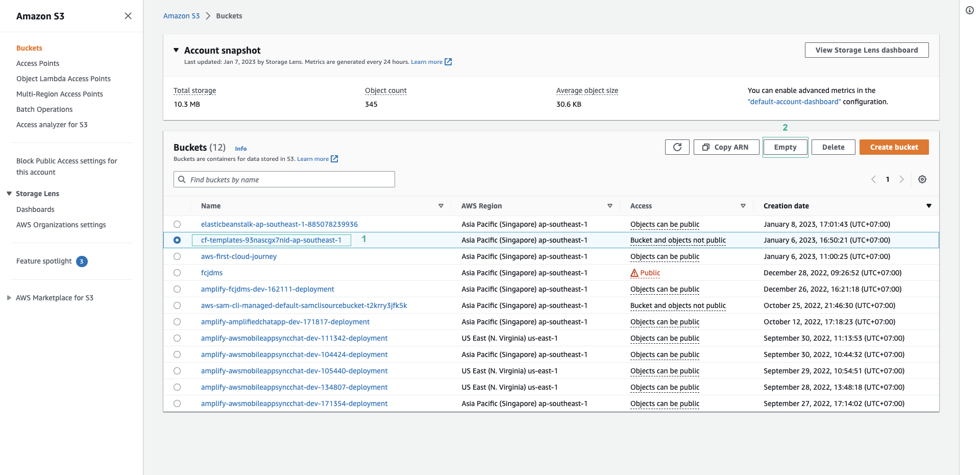Screen dimensions: 980x475
Task: Open amplify-awsmobileappsyncchat-dev-134807-deployment bucket
Action: (x=295, y=387)
